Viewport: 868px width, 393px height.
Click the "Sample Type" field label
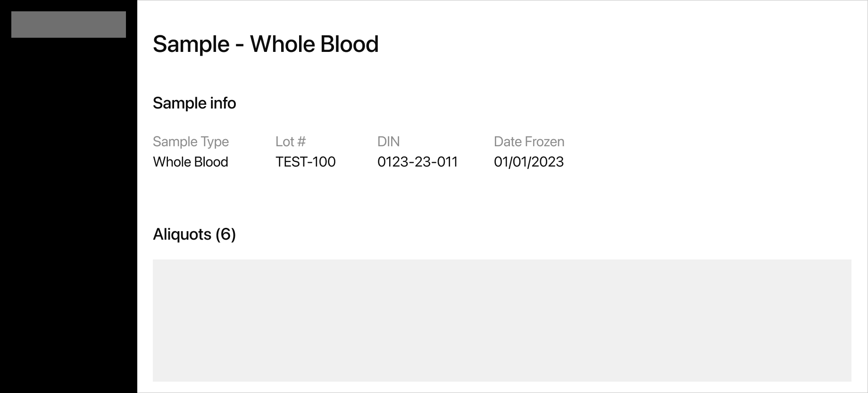point(191,142)
